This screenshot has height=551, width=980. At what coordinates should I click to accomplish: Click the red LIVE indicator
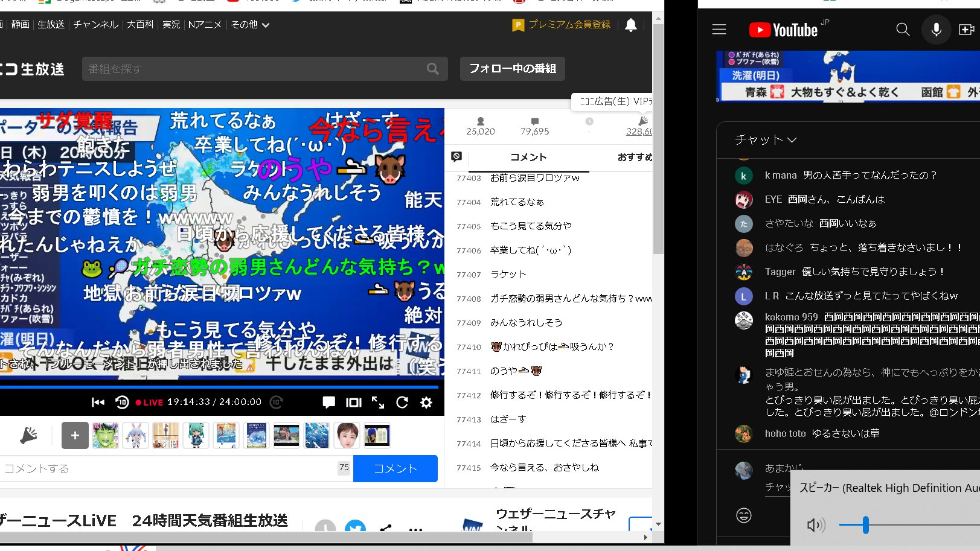pos(149,403)
